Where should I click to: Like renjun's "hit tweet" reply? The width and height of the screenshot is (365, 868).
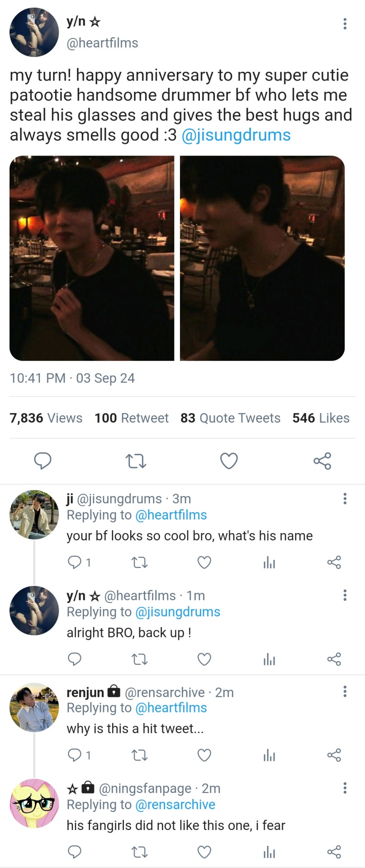pos(204,755)
